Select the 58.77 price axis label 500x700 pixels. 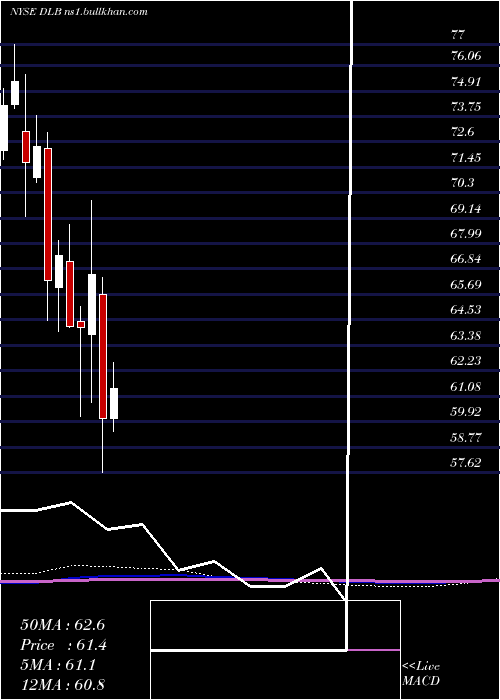[466, 437]
